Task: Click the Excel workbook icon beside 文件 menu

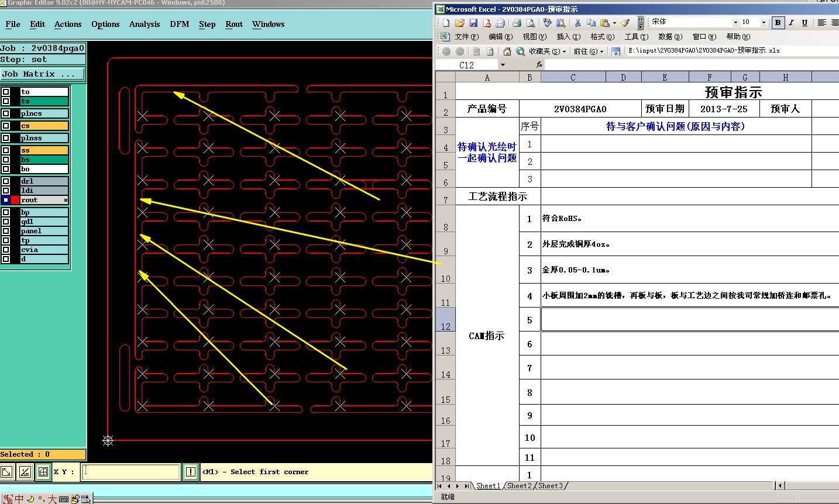Action: pyautogui.click(x=445, y=36)
